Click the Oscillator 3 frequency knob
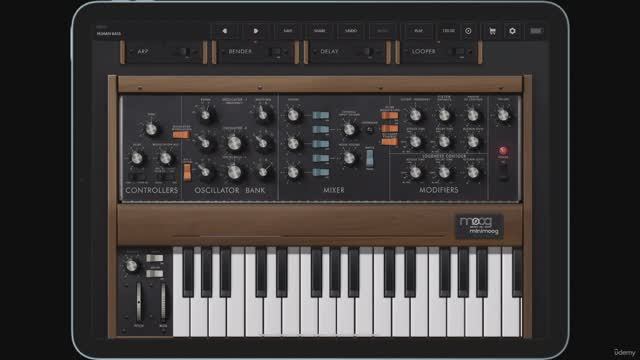The width and height of the screenshot is (640, 360). tap(234, 172)
